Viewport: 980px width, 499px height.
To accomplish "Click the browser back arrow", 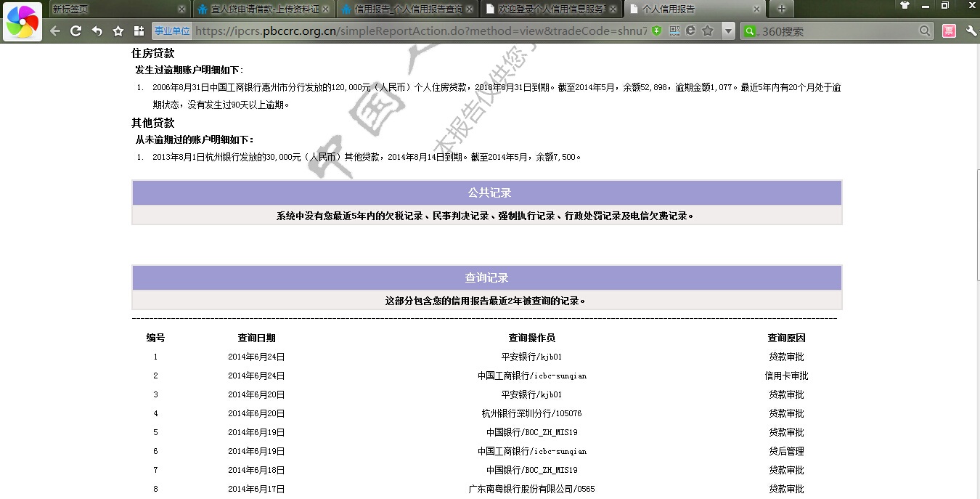I will [55, 31].
